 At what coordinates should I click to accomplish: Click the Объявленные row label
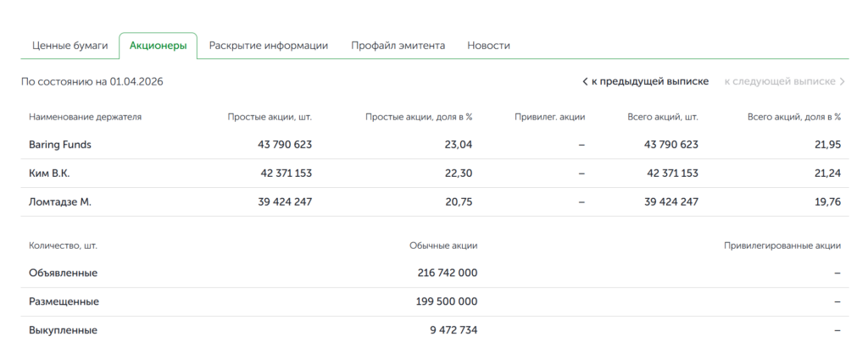pos(63,273)
